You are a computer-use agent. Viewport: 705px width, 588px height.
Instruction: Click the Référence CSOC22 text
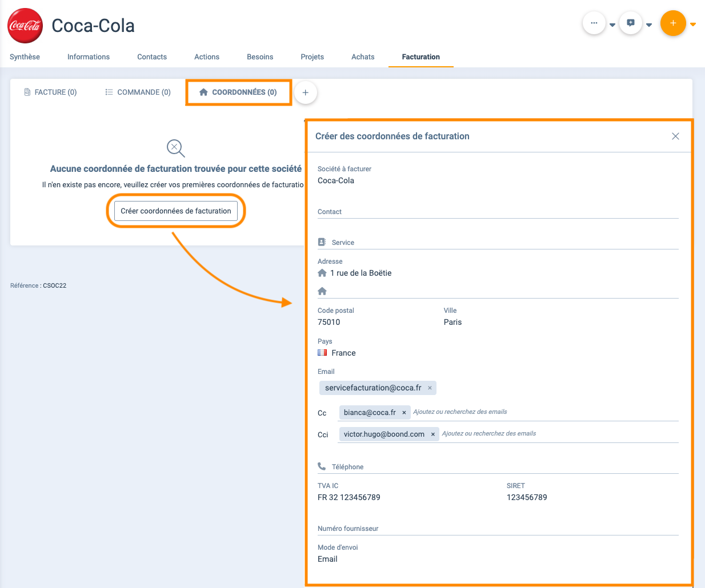click(38, 285)
